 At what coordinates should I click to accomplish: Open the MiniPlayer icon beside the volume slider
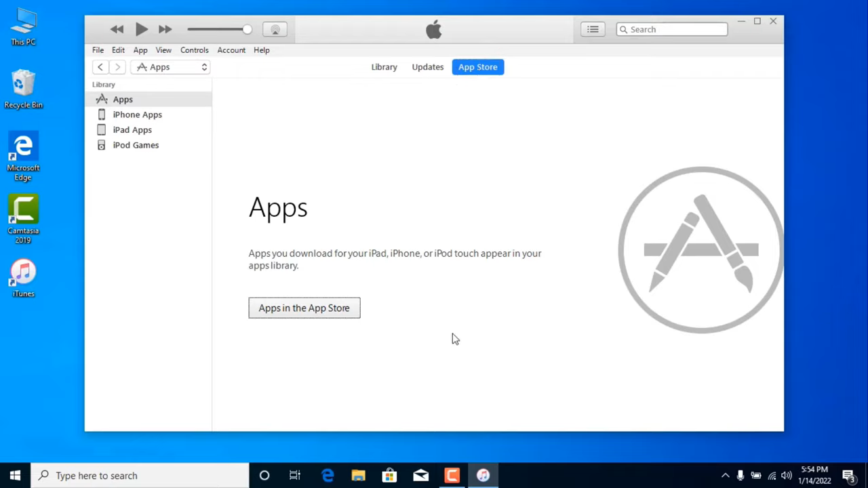click(x=275, y=29)
